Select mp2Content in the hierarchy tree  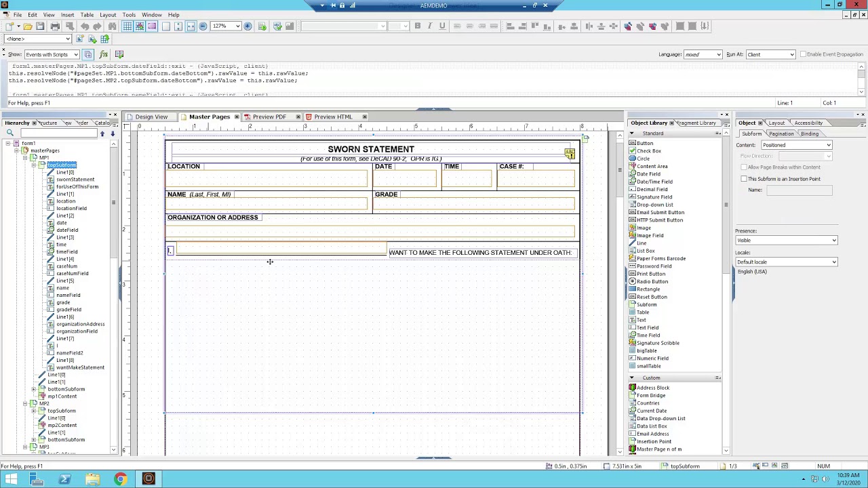click(x=62, y=426)
